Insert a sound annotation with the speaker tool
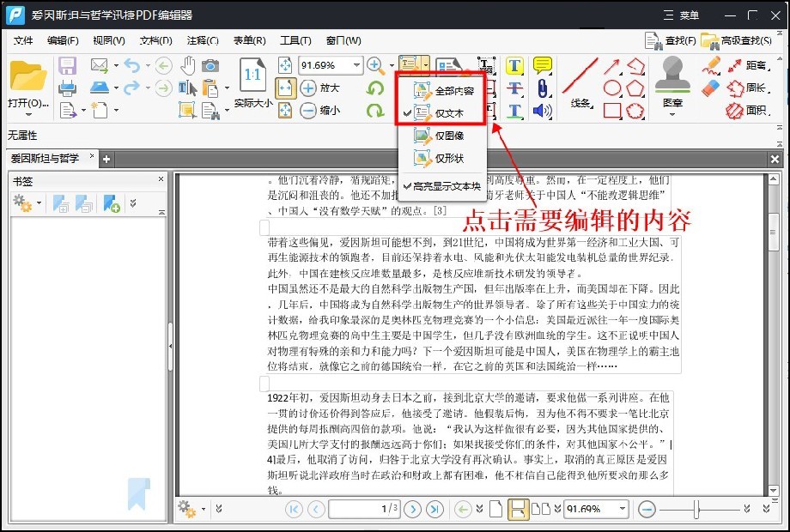Image resolution: width=790 pixels, height=532 pixels. coord(543,112)
